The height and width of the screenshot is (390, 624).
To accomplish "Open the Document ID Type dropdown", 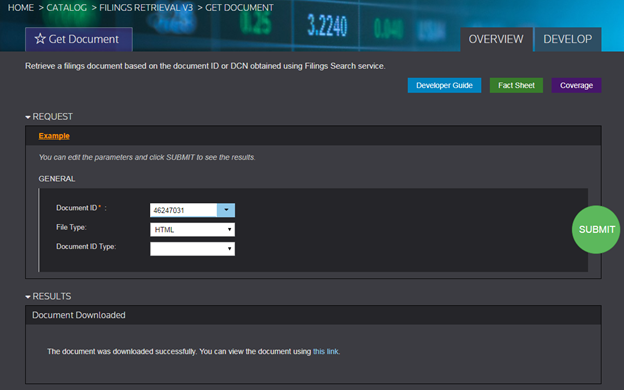I will pos(193,249).
